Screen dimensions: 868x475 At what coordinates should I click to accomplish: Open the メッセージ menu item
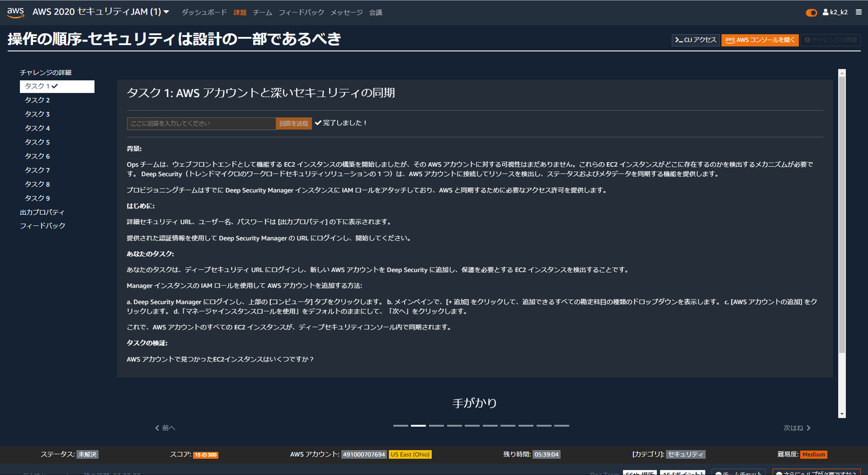(346, 12)
